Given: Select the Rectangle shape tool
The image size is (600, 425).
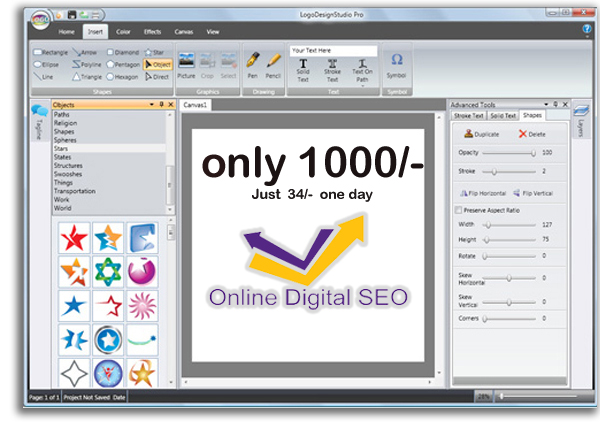Looking at the screenshot, I should (51, 52).
